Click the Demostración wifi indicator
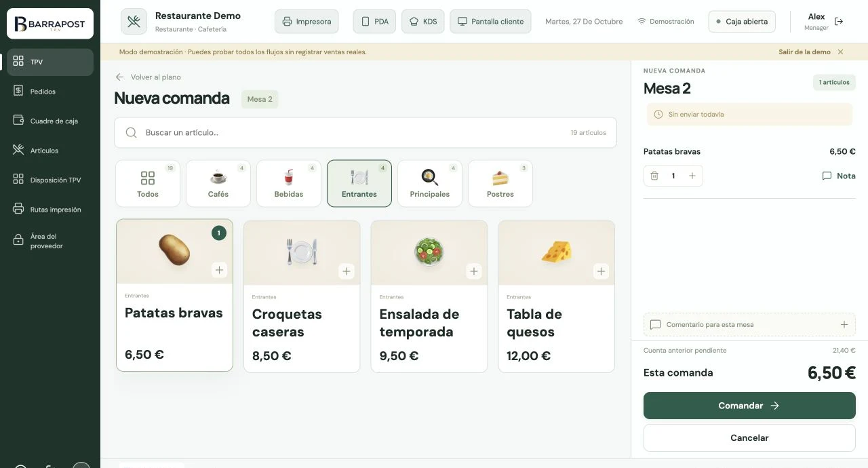Screen dimensions: 868x468 pyautogui.click(x=665, y=22)
